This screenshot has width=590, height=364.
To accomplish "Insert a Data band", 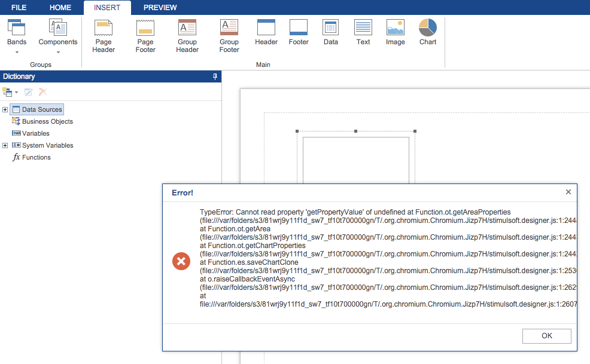I will pos(331,33).
